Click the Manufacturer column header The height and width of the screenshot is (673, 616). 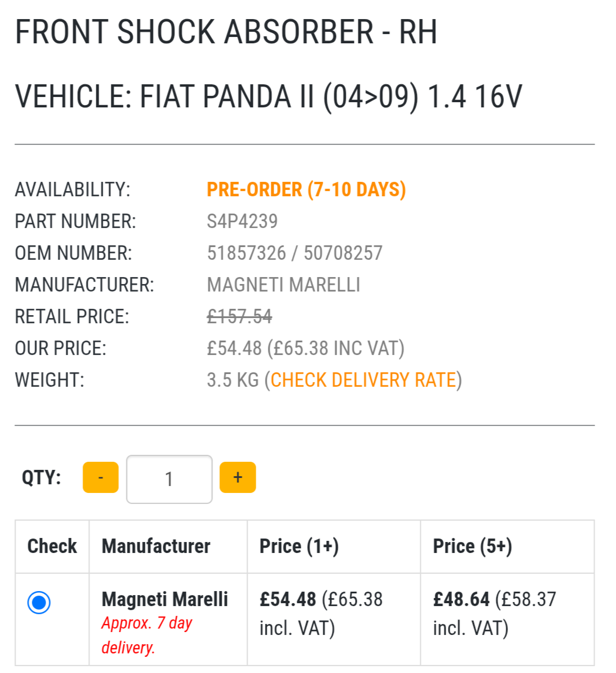156,546
